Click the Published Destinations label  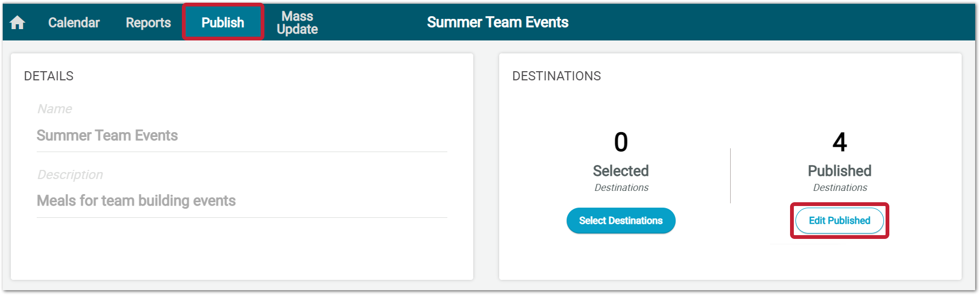(840, 177)
